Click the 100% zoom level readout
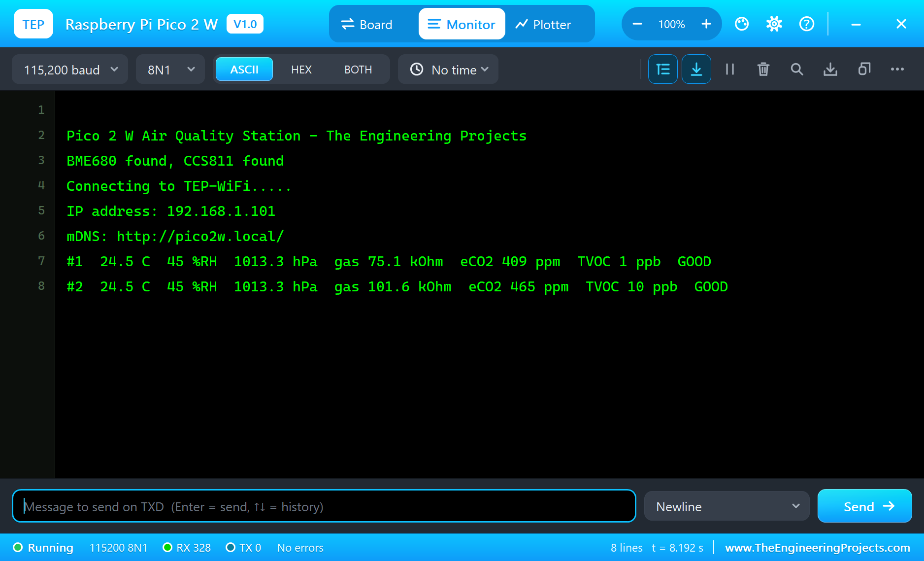The width and height of the screenshot is (924, 561). pos(671,24)
